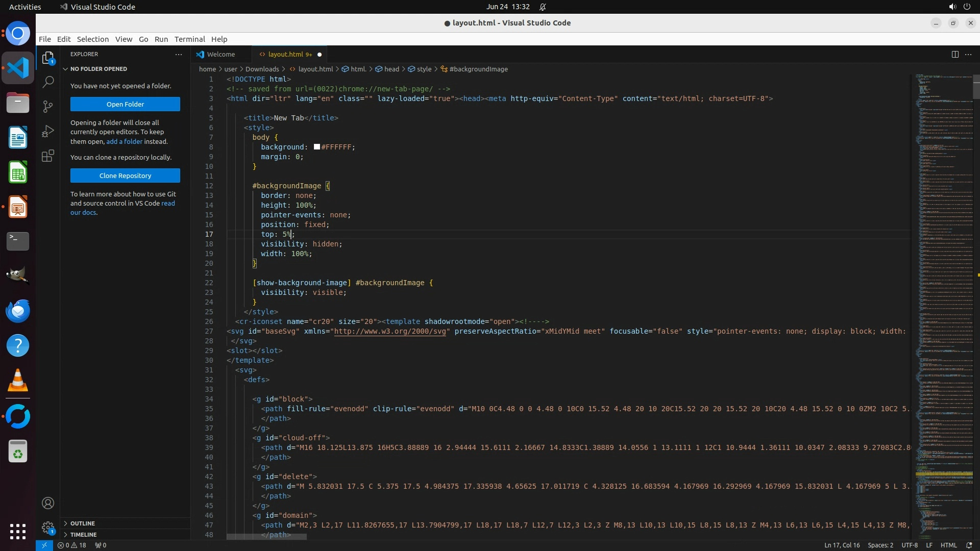Image resolution: width=980 pixels, height=551 pixels.
Task: Open Run and Debug view
Action: [48, 131]
